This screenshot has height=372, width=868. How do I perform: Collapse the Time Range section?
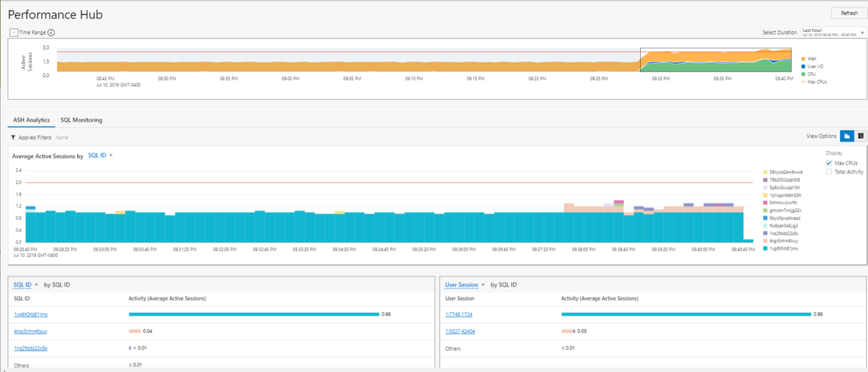point(14,32)
